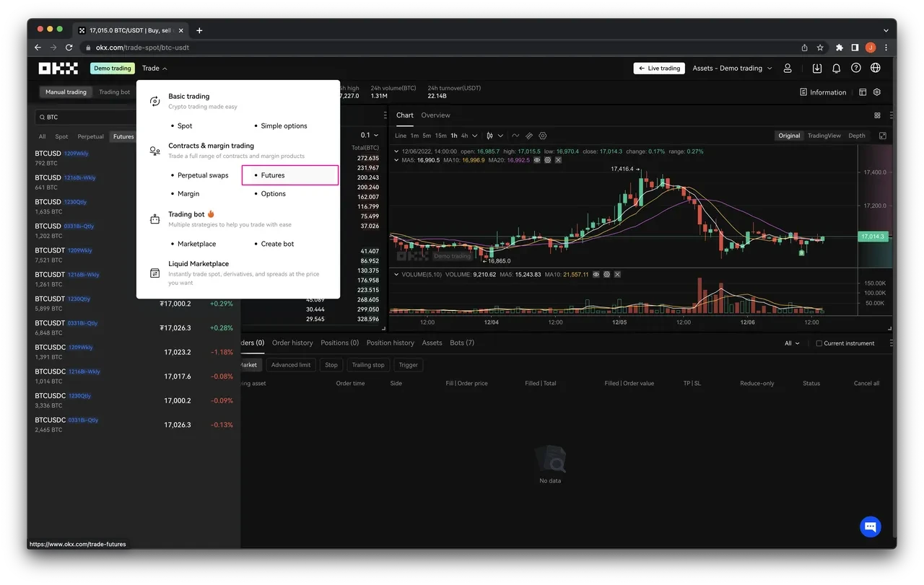
Task: Toggle VOLUME indicator visibility eye
Action: tap(596, 275)
